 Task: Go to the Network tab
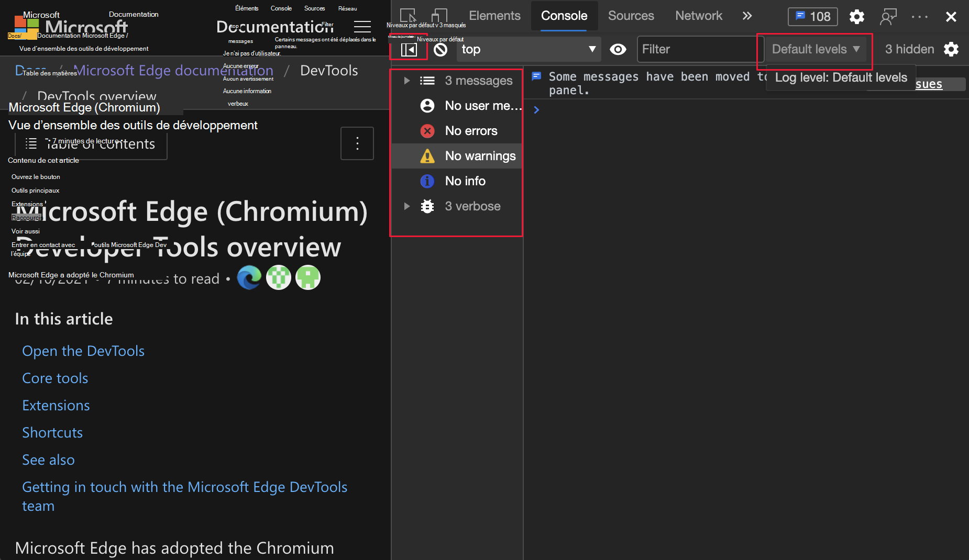click(x=699, y=16)
